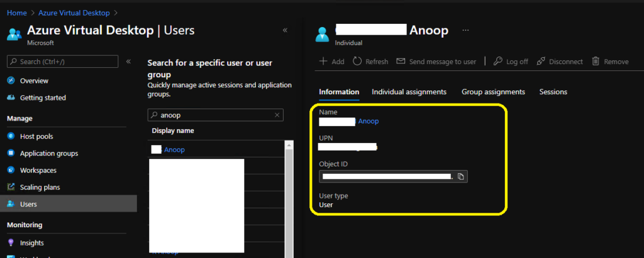
Task: Go to the Home breadcrumb link
Action: (17, 13)
